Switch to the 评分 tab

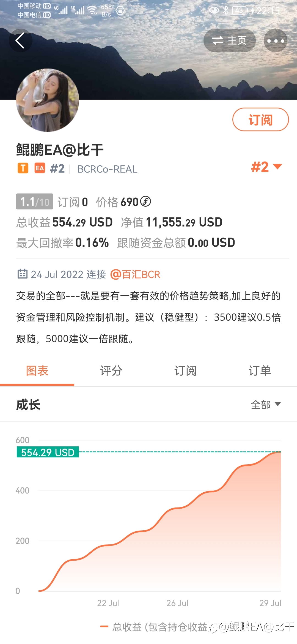point(111,371)
